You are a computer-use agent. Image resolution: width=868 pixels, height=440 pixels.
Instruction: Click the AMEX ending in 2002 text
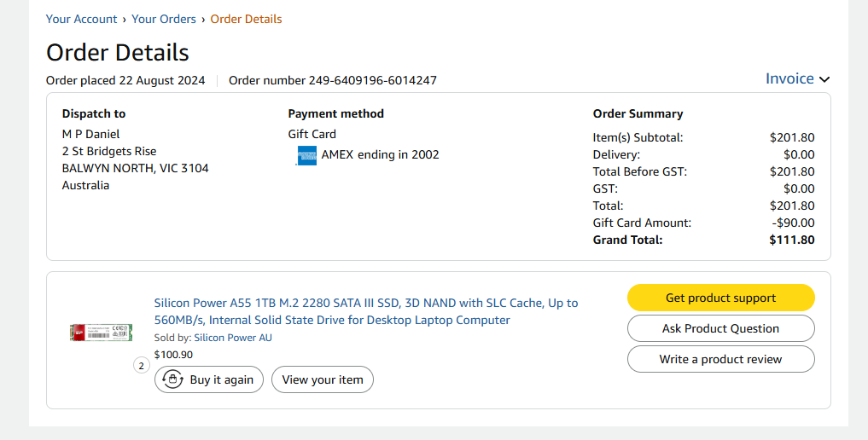(x=380, y=154)
